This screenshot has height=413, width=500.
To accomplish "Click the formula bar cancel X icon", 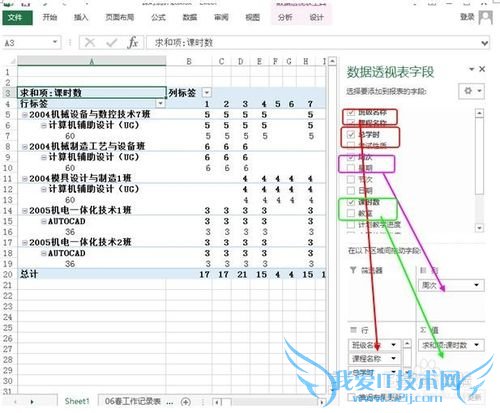I will pyautogui.click(x=90, y=43).
